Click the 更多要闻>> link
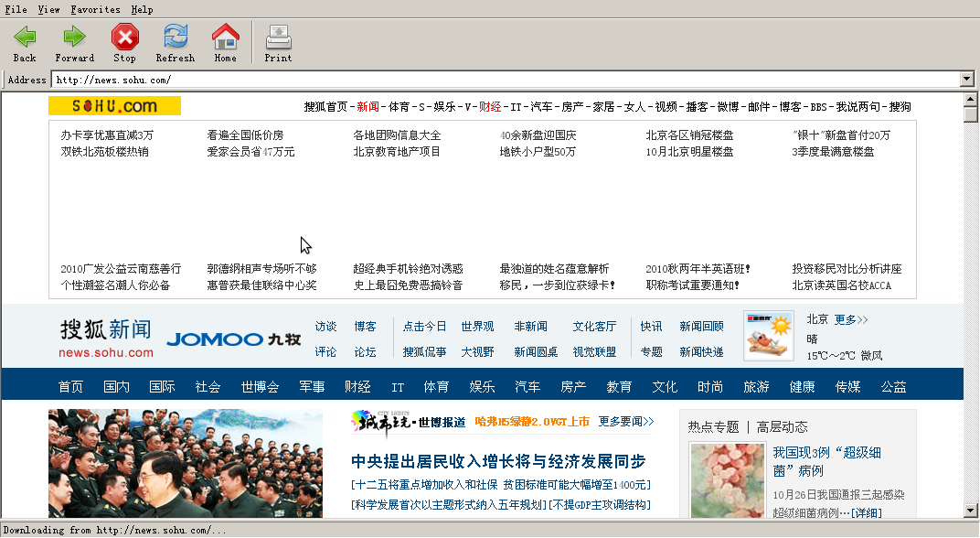This screenshot has width=980, height=538. coord(625,422)
